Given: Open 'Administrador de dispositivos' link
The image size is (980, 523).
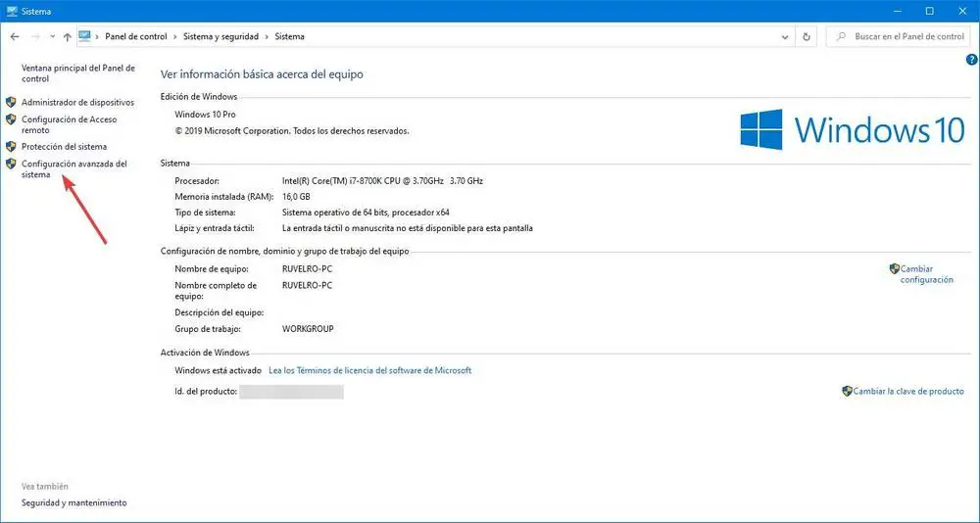Looking at the screenshot, I should 77,102.
